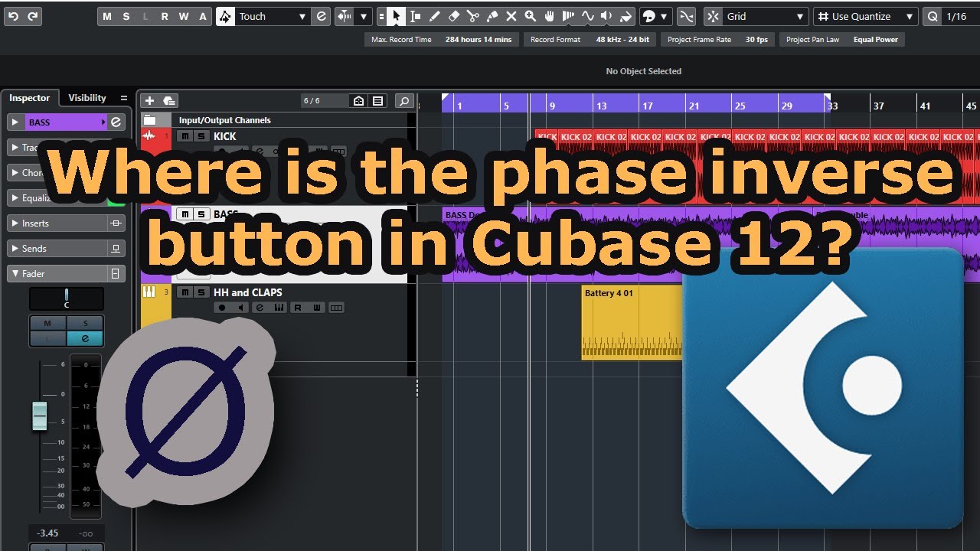The width and height of the screenshot is (980, 551).
Task: Click the Battery 4 01 MIDI clip
Action: tap(632, 321)
